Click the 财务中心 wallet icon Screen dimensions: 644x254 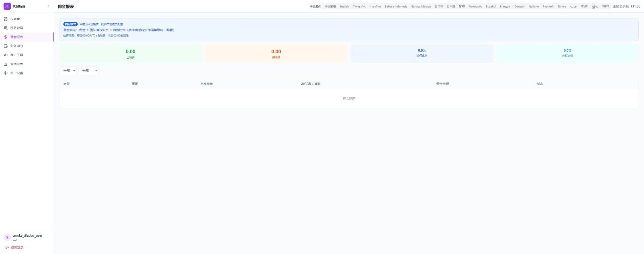[x=6, y=46]
